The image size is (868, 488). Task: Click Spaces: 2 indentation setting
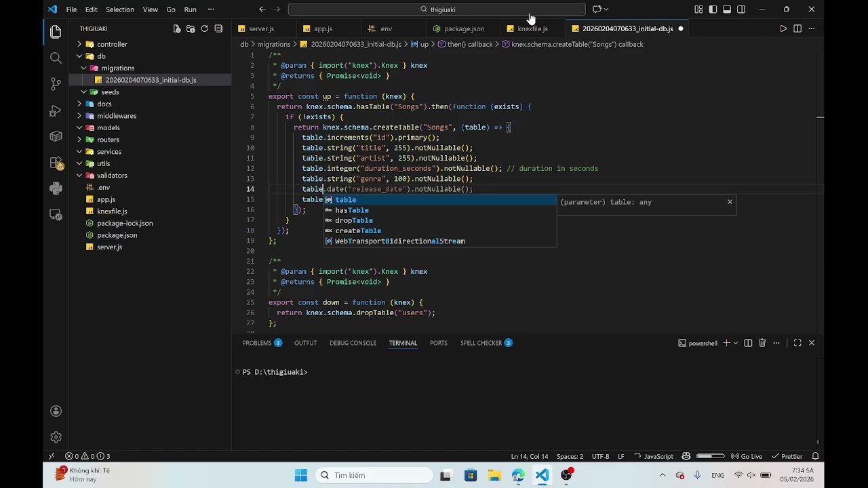pos(570,456)
